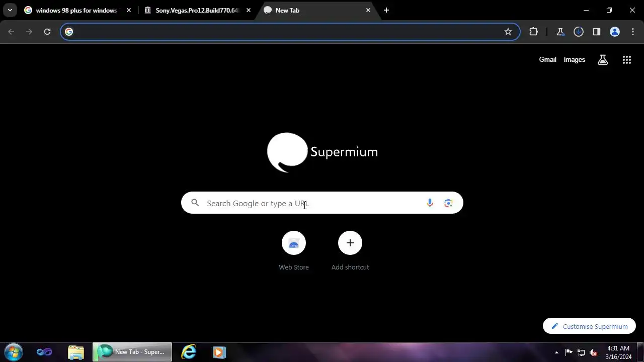Reload the page
Screen dimensions: 644x362
point(47,32)
